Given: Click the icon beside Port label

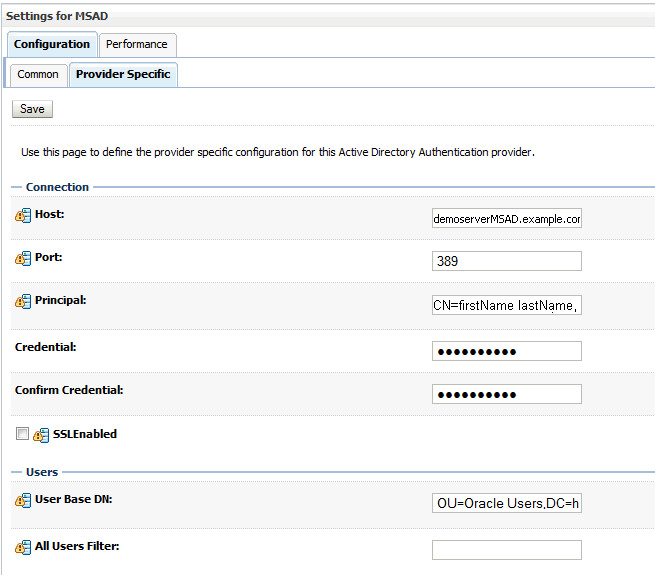Looking at the screenshot, I should [x=23, y=259].
